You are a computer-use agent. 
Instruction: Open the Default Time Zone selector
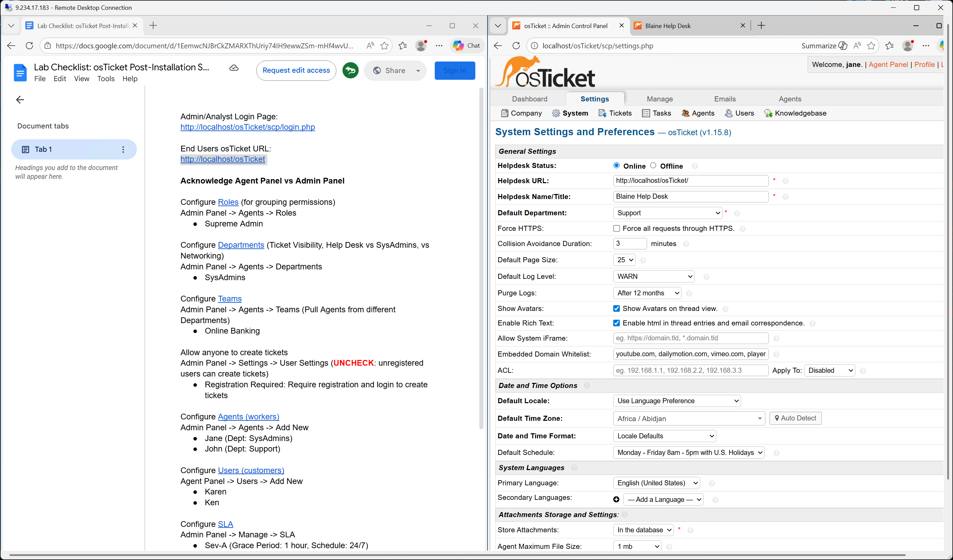(x=689, y=418)
